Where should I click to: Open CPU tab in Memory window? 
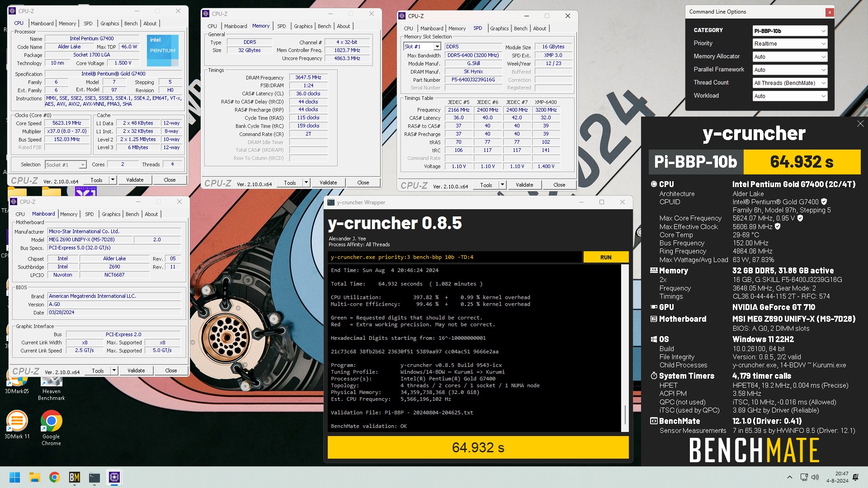pos(212,26)
